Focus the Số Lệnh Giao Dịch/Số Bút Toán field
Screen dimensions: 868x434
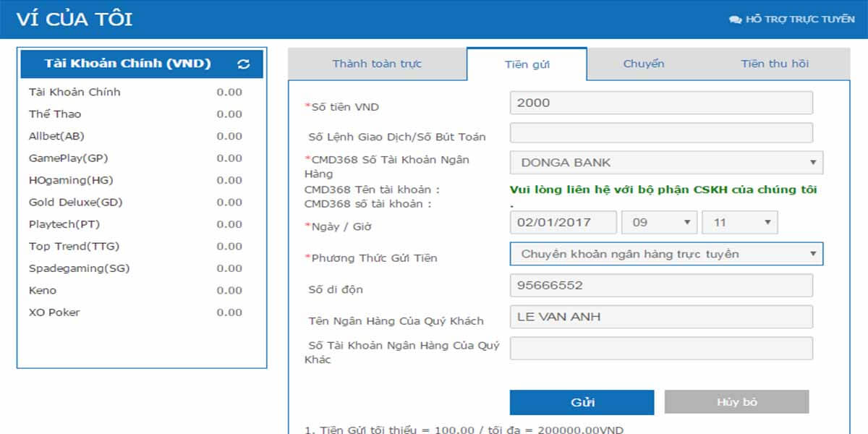(661, 133)
